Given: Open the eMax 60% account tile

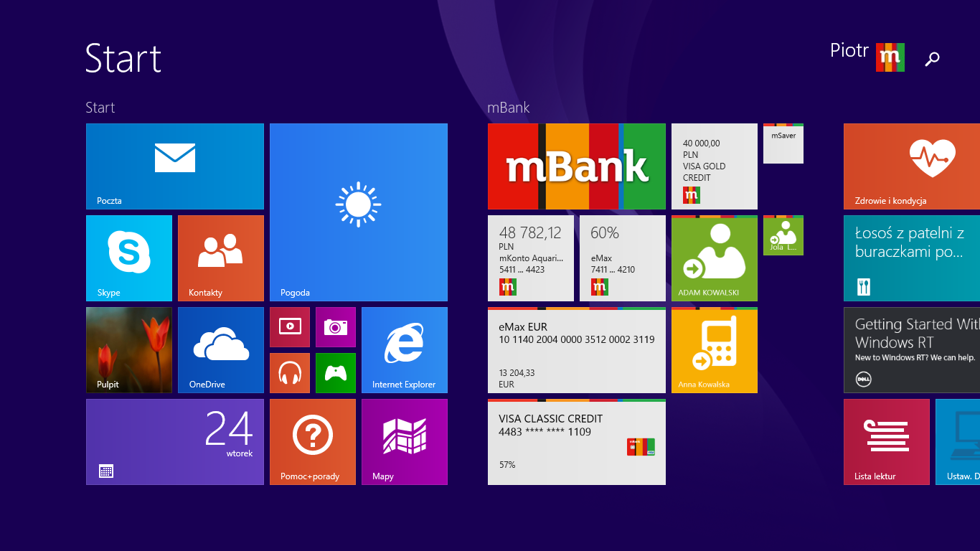Looking at the screenshot, I should [623, 258].
